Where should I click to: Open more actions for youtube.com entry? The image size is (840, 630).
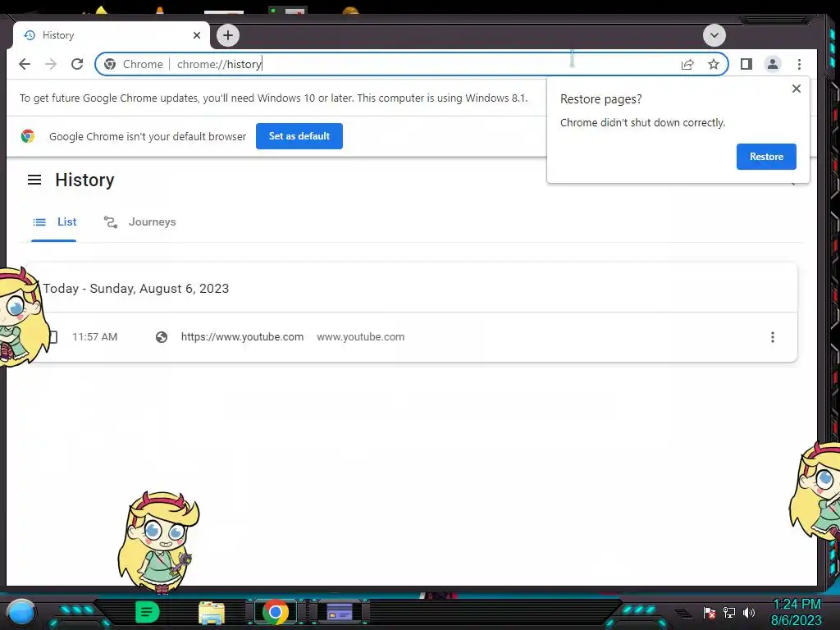[x=772, y=337]
